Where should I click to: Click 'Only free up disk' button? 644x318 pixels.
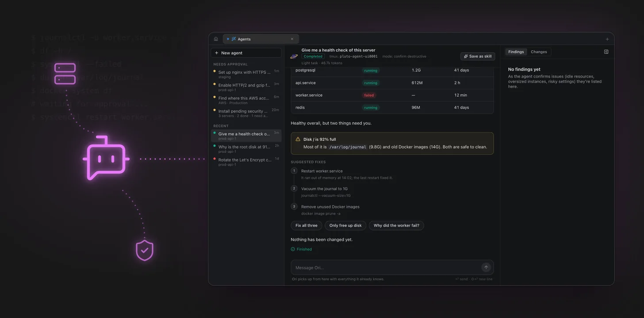(345, 225)
